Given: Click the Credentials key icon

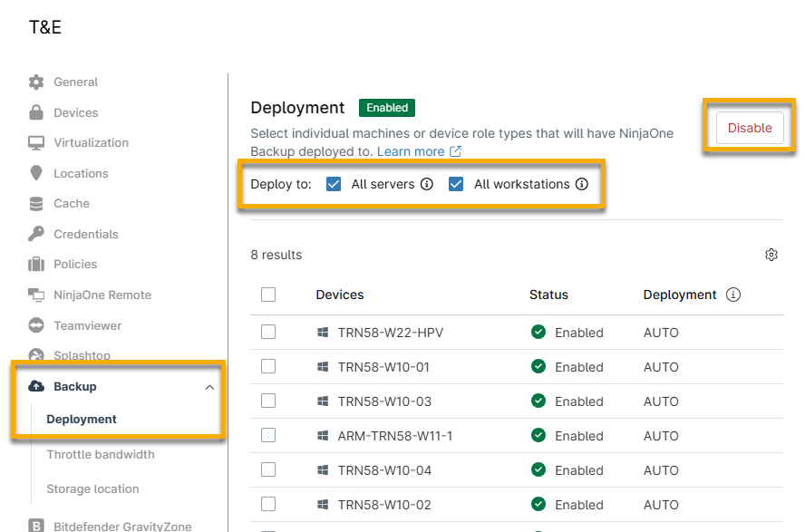Looking at the screenshot, I should (36, 234).
